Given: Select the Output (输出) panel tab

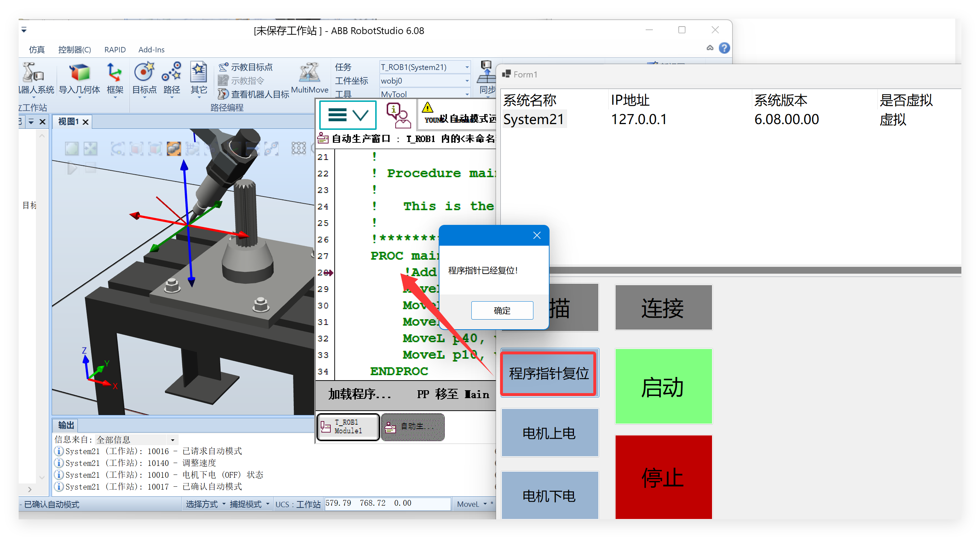Looking at the screenshot, I should tap(66, 425).
